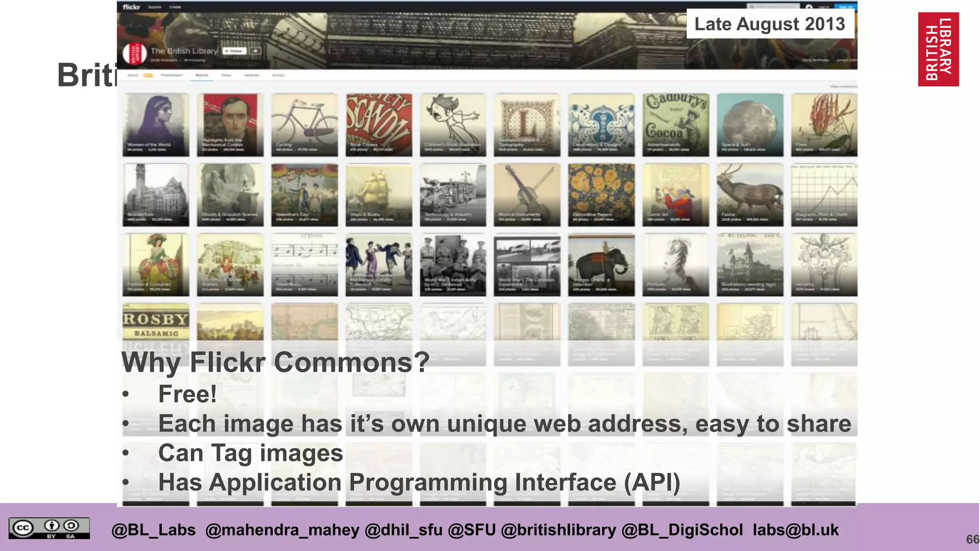980x551 pixels.
Task: Open the Decorations & Designs album
Action: (x=601, y=125)
